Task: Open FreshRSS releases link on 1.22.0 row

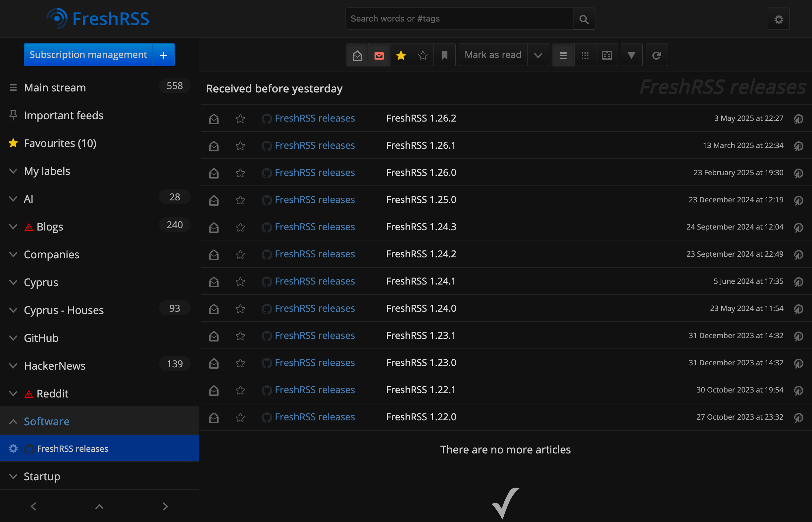Action: (315, 417)
